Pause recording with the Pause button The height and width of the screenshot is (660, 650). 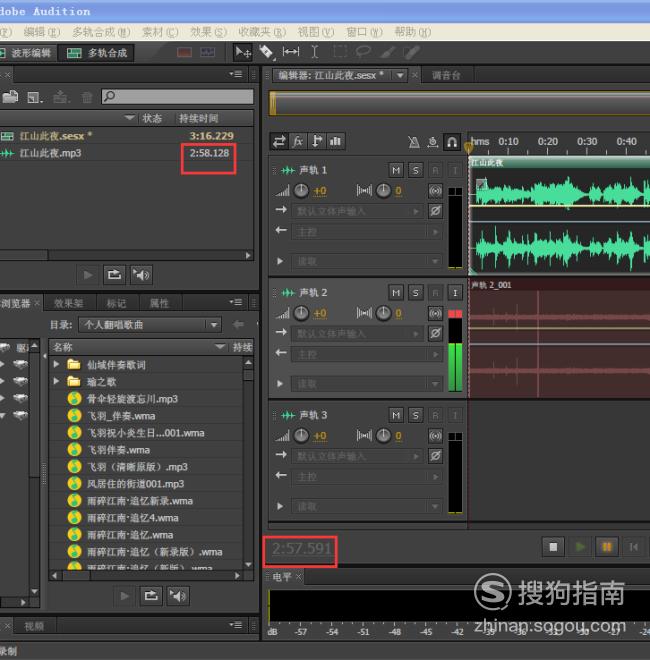click(x=607, y=547)
